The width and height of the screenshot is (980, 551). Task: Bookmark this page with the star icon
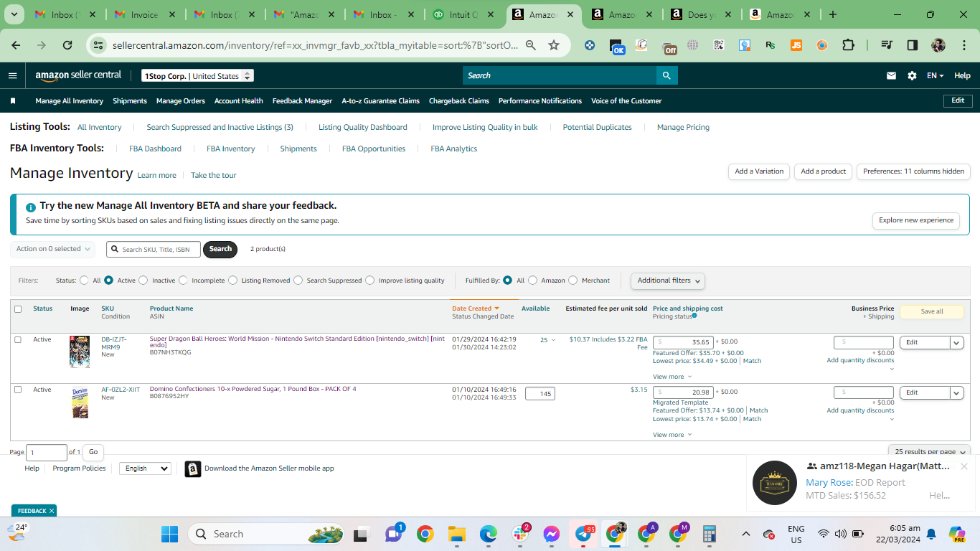(554, 45)
